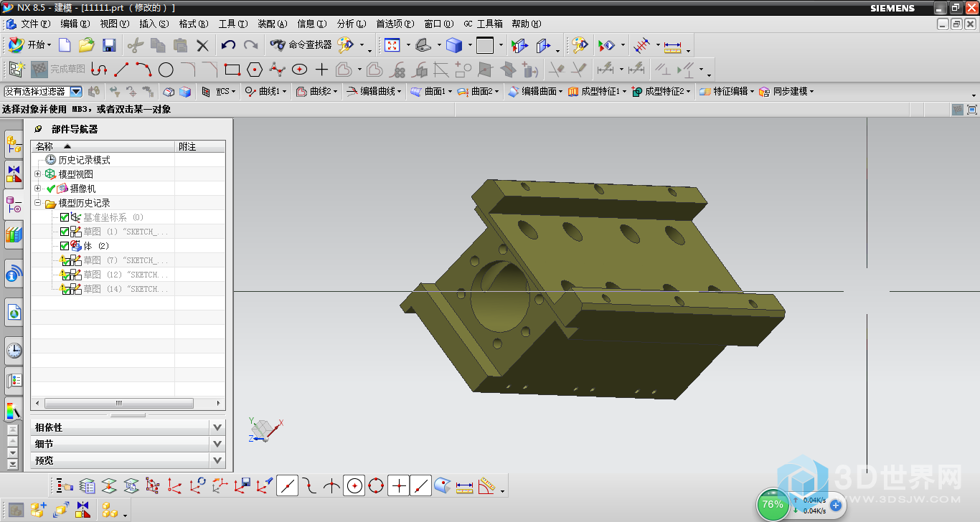Image resolution: width=980 pixels, height=522 pixels.
Task: Toggle checkbox for 基准坐标系 (0)
Action: (65, 217)
